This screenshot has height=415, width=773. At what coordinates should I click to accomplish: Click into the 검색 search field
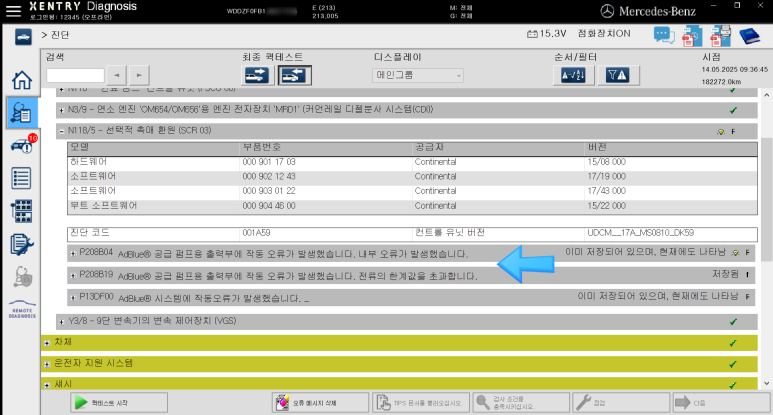click(75, 75)
